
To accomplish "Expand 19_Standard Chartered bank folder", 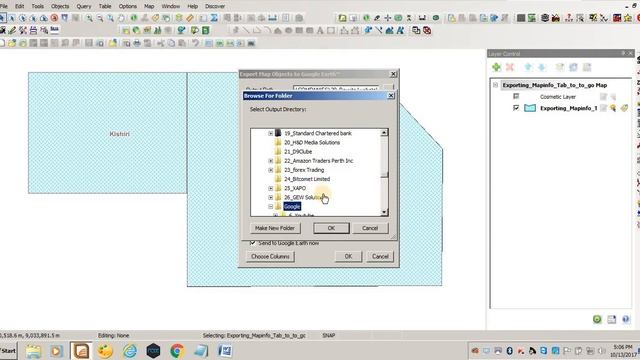I will [270, 133].
